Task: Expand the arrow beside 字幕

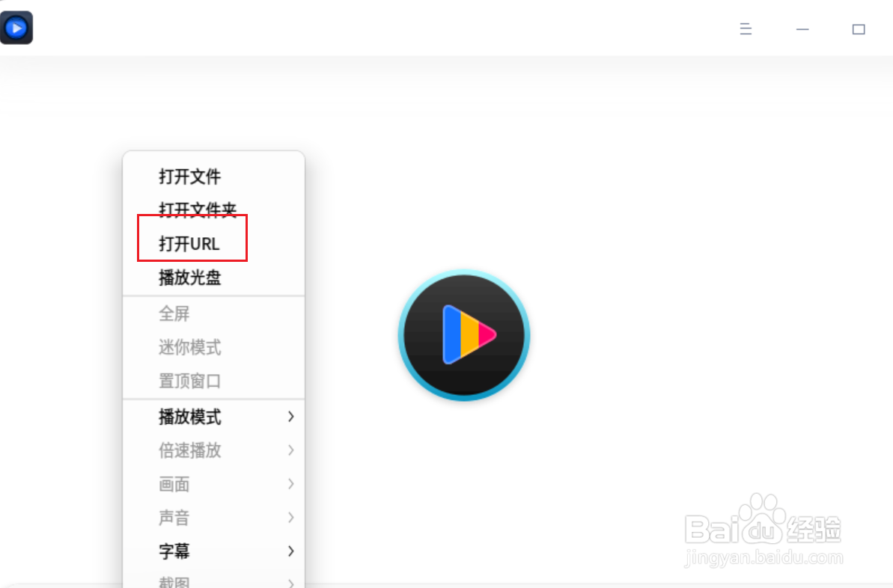Action: pos(291,551)
